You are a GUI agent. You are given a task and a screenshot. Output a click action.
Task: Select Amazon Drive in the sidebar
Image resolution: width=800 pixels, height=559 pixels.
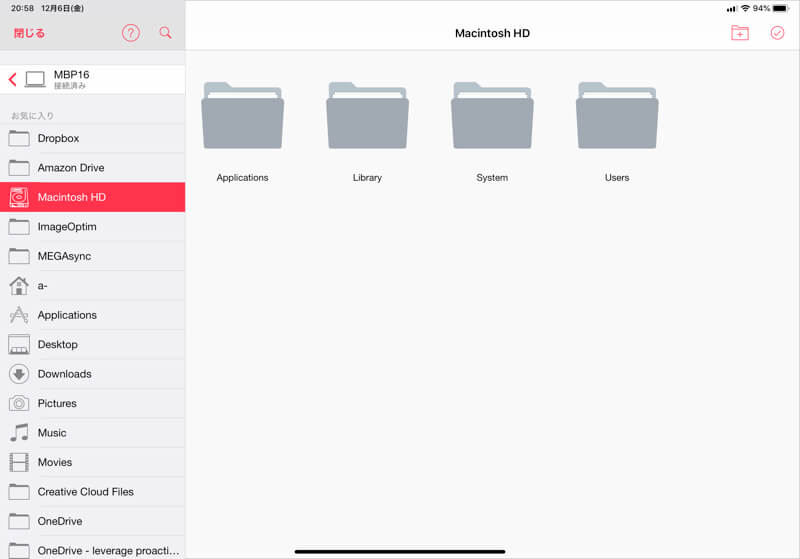coord(70,168)
